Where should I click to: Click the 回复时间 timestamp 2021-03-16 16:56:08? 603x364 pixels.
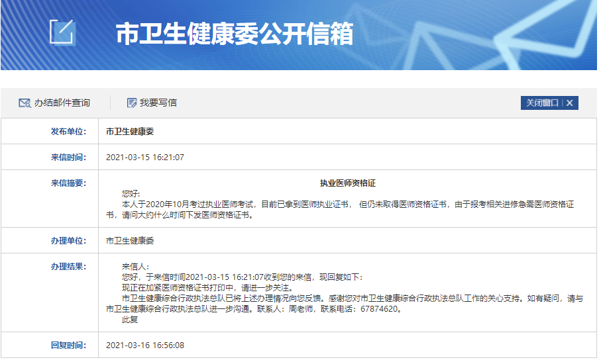(144, 345)
